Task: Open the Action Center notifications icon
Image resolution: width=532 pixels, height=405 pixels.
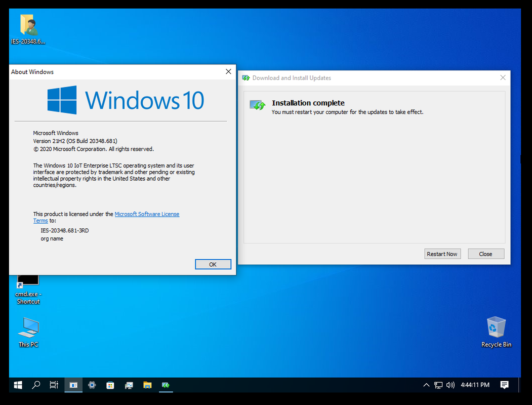Action: (505, 385)
